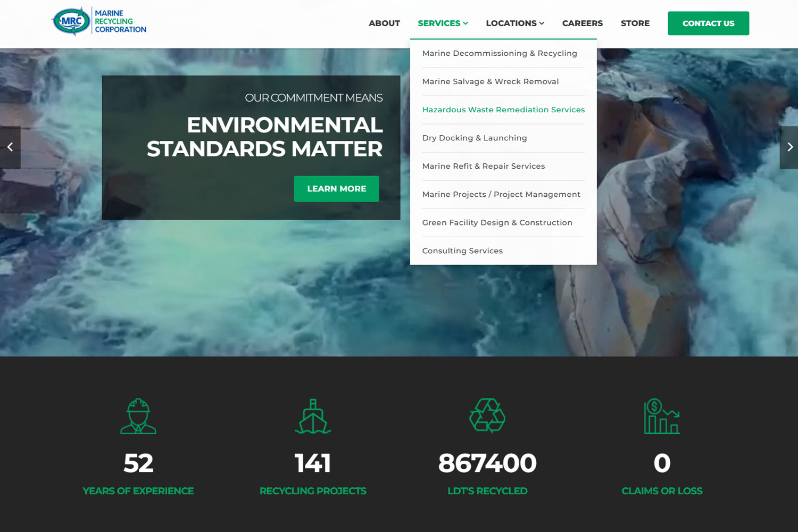Screen dimensions: 798x532
Task: Click the recycling arrows icon
Action: point(487,415)
